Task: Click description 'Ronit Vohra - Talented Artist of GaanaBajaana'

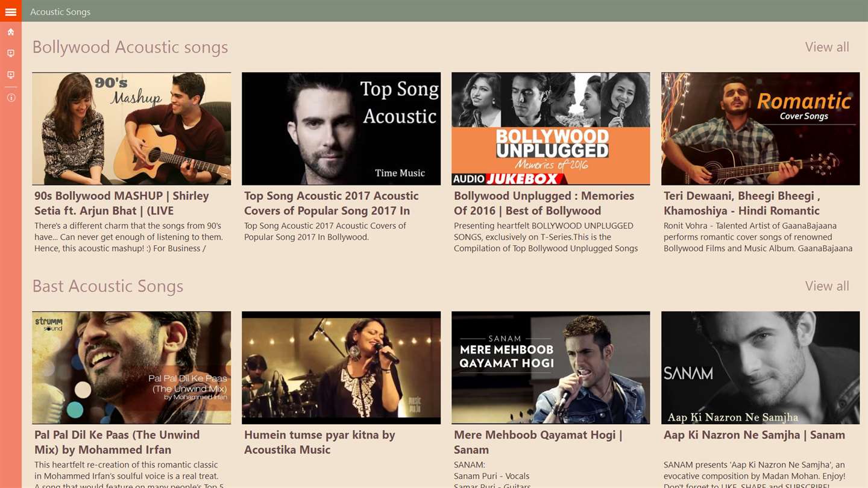Action: [758, 237]
